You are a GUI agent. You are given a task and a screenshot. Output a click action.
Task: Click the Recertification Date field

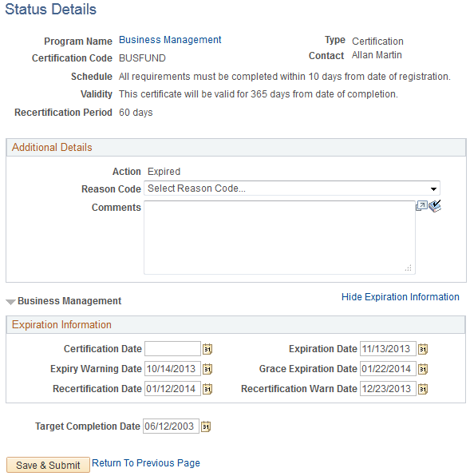click(172, 389)
